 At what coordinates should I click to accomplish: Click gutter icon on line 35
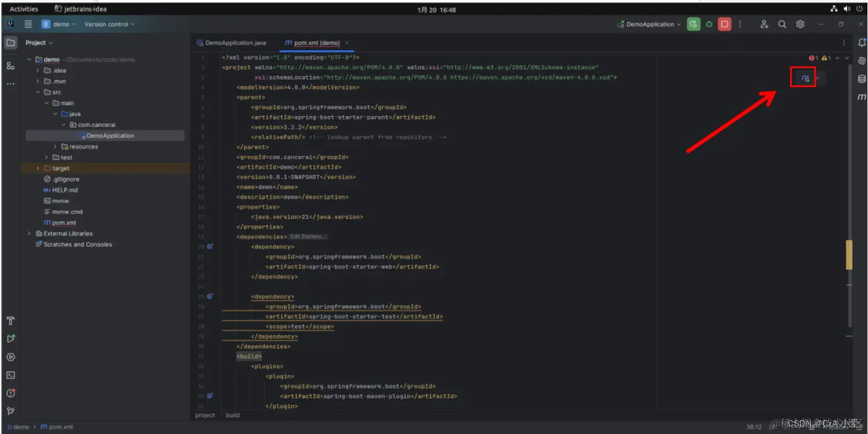click(210, 396)
